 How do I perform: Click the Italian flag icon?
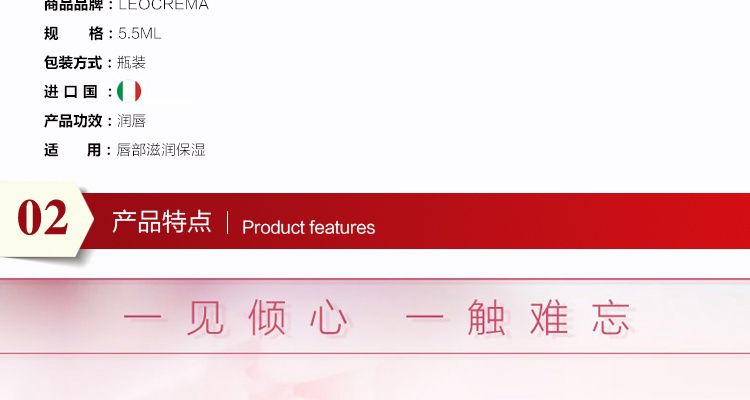[129, 91]
